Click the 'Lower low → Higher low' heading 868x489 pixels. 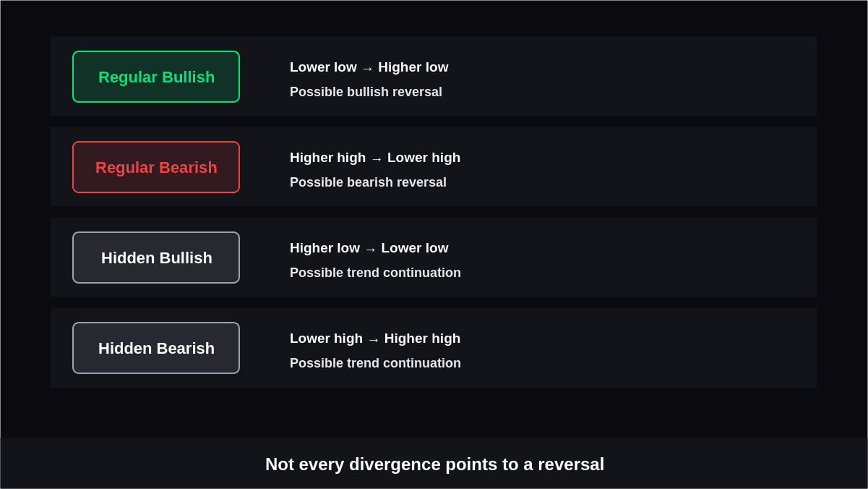tap(369, 67)
